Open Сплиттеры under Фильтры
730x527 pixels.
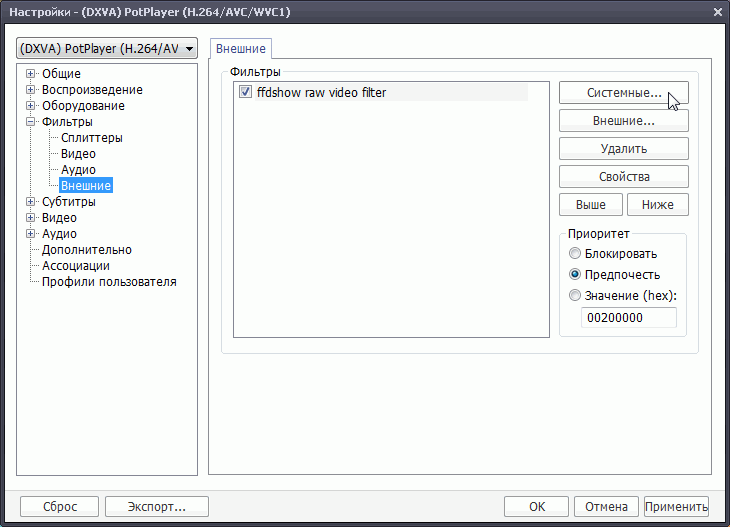pos(91,138)
